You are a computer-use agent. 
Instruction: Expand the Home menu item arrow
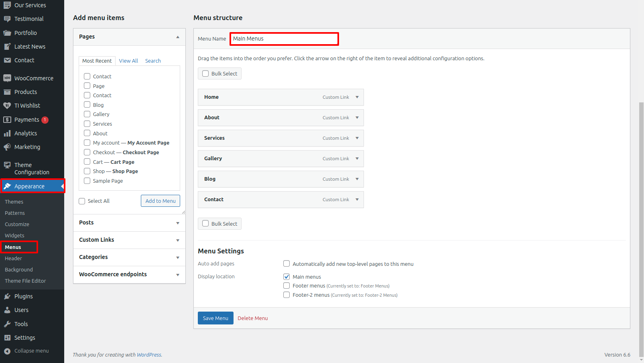[357, 97]
